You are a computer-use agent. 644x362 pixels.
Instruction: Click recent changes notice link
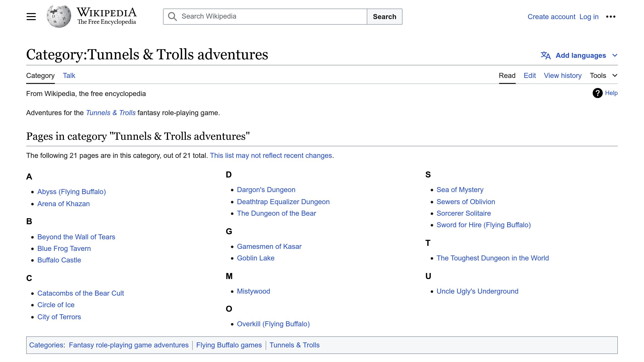(x=271, y=155)
